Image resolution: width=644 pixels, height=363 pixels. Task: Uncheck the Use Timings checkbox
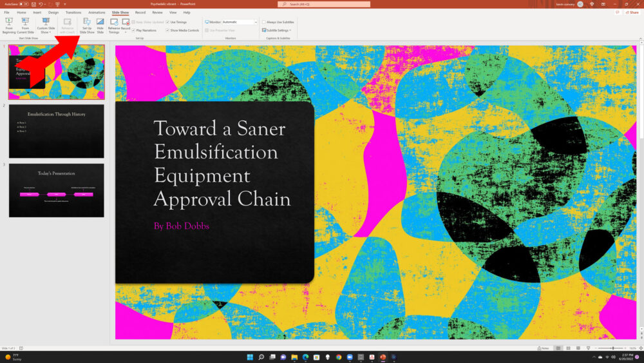pos(167,22)
